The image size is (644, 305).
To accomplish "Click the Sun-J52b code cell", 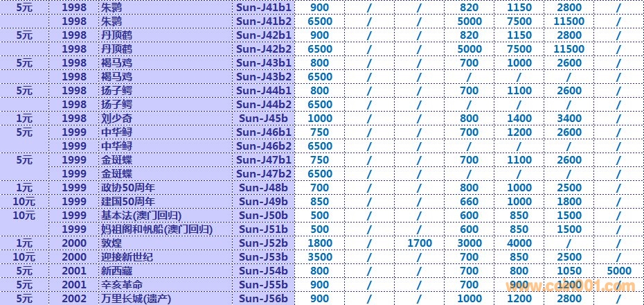I will (x=264, y=243).
